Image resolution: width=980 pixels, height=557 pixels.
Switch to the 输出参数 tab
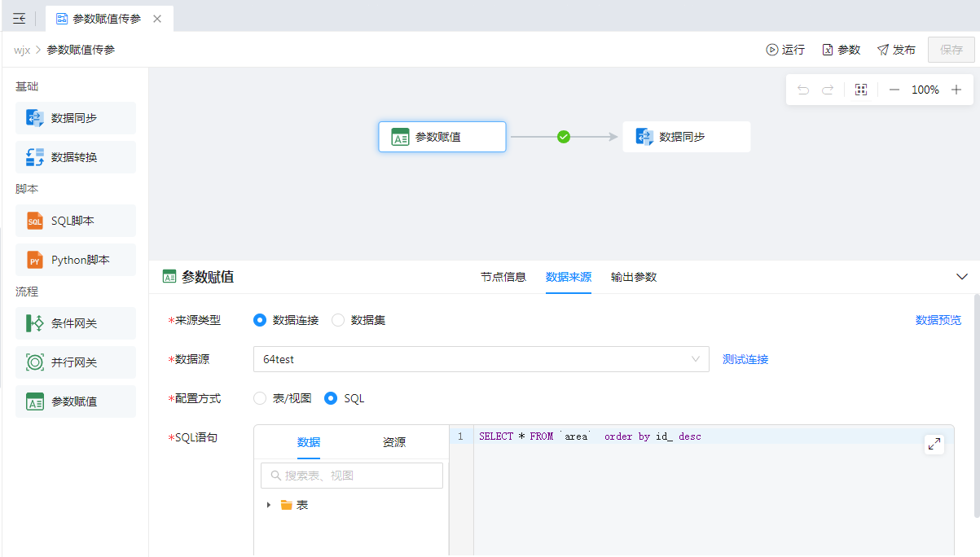(x=633, y=277)
